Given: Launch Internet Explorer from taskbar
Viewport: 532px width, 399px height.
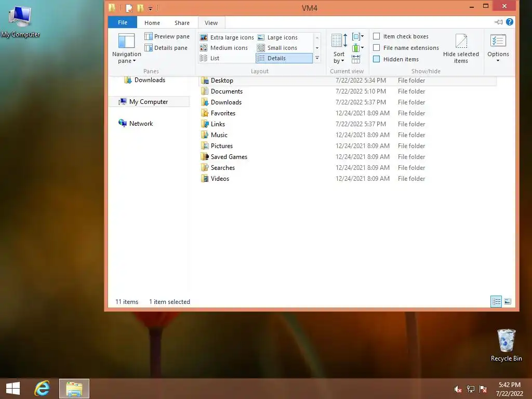Looking at the screenshot, I should (42, 389).
